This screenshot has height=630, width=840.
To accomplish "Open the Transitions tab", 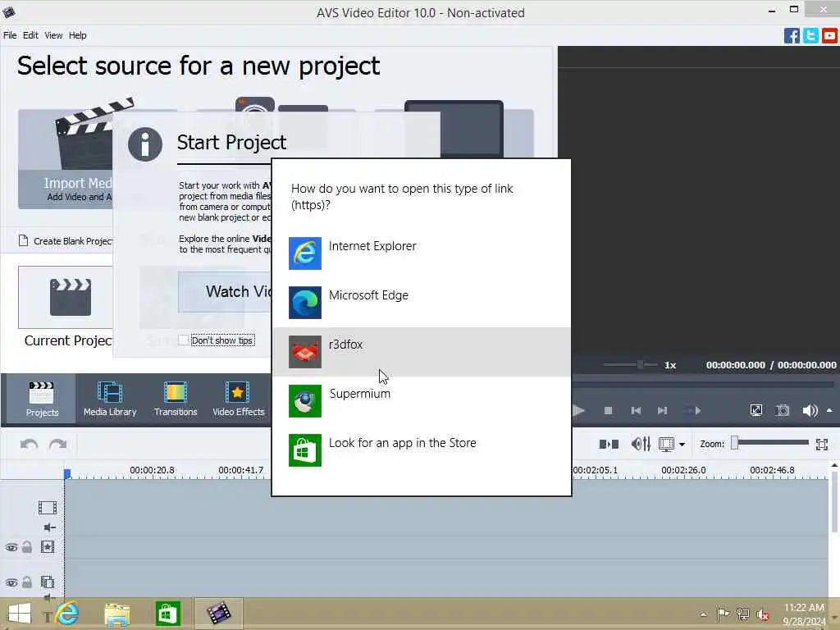I will tap(176, 399).
